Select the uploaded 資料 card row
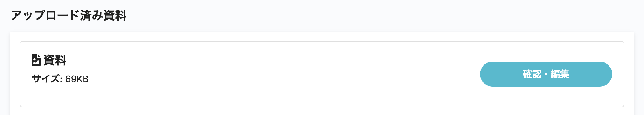Screen dimensions: 644x115 coord(322,74)
